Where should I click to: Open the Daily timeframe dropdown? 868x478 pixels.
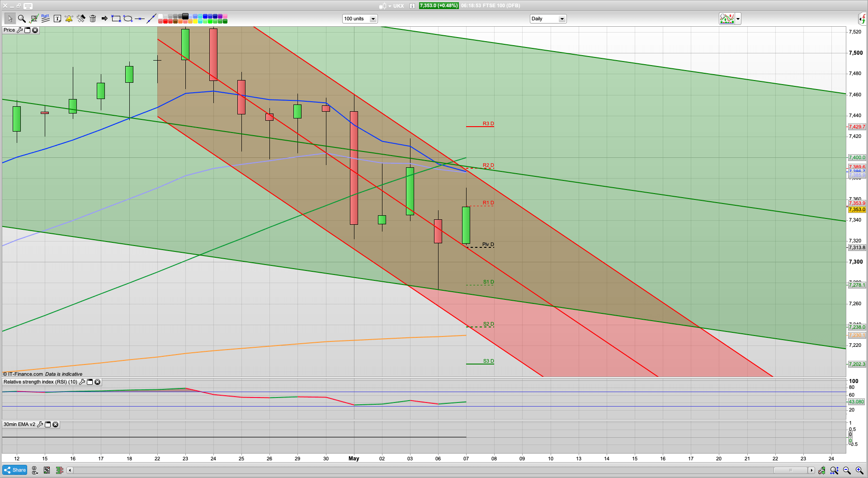coord(562,19)
